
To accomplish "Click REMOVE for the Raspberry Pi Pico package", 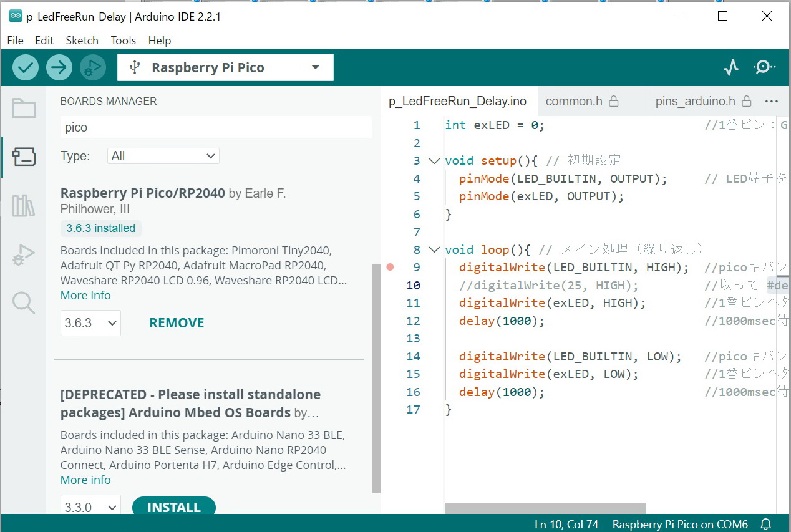I will [177, 323].
